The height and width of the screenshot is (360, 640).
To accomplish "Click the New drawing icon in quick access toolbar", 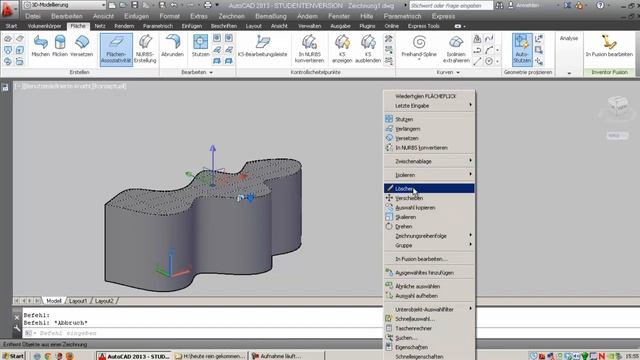I will [x=112, y=5].
